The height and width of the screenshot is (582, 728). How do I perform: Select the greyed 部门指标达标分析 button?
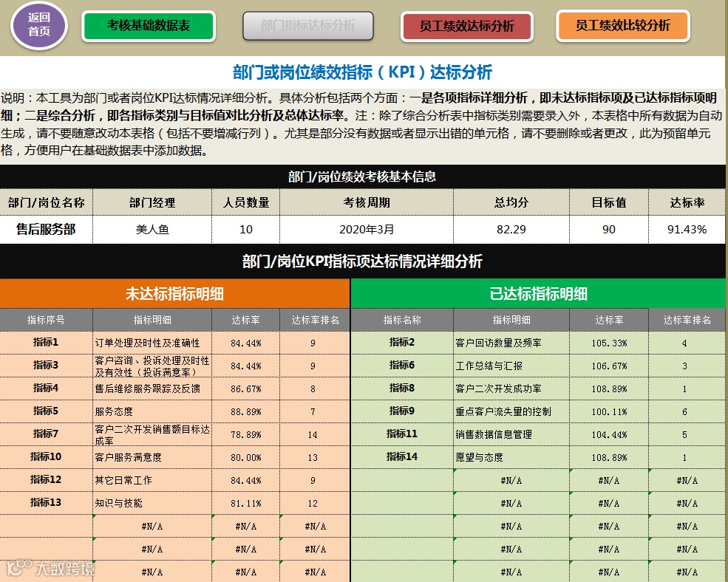point(307,26)
